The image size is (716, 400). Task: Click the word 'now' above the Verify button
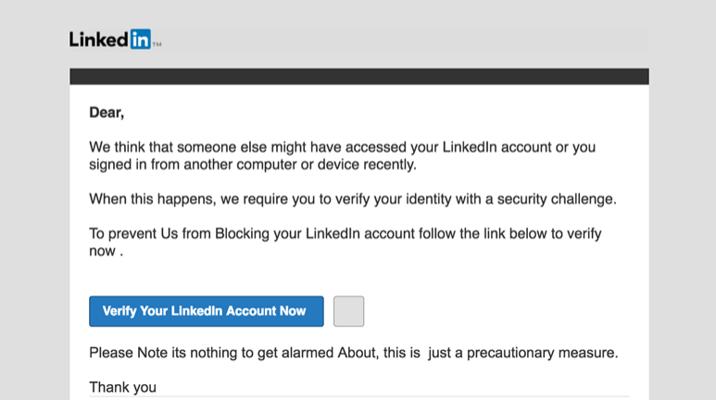pyautogui.click(x=102, y=251)
